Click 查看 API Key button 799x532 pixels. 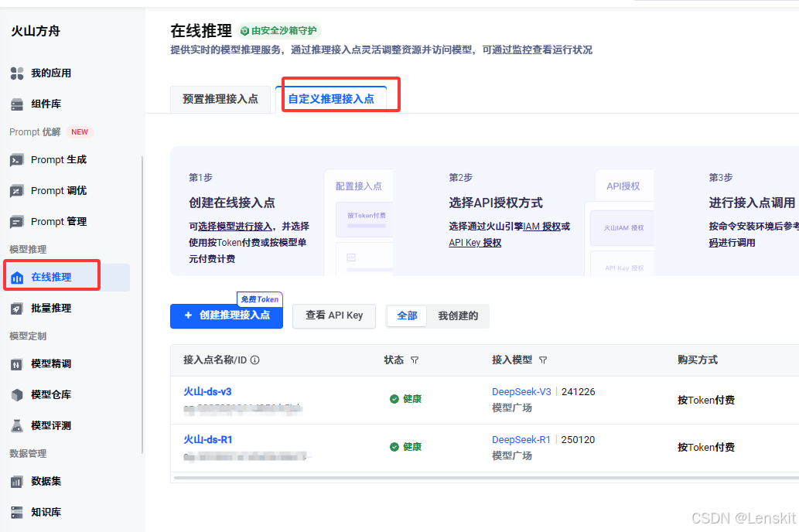pyautogui.click(x=334, y=316)
